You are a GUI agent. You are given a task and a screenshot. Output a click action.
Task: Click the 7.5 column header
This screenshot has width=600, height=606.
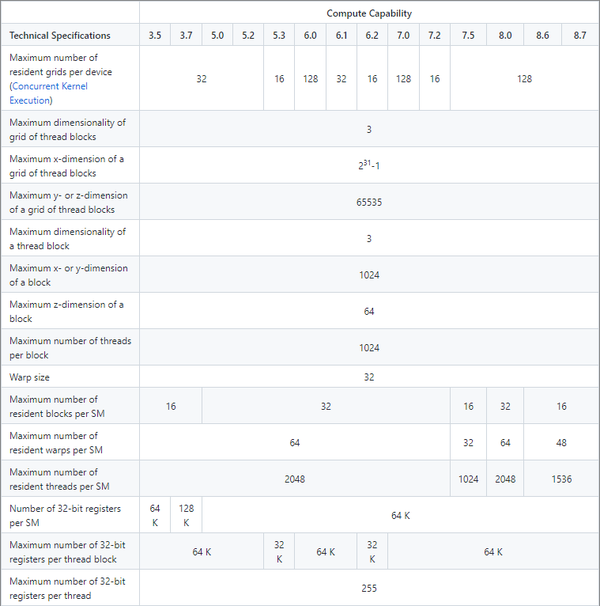tap(468, 36)
